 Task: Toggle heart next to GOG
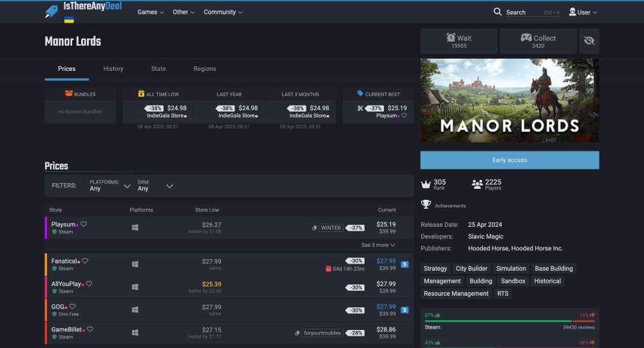72,306
